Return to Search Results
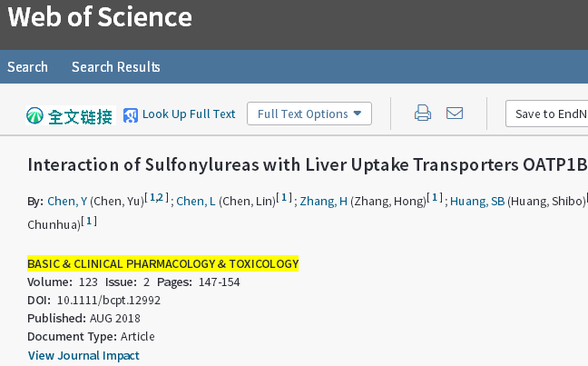The image size is (588, 366). pos(116,66)
